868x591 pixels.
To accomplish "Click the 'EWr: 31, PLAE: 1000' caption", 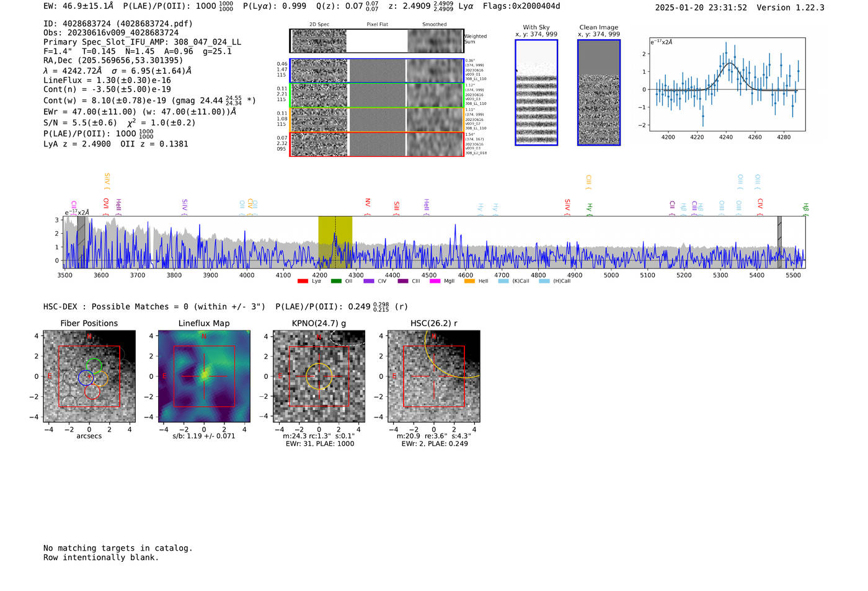I will click(320, 444).
